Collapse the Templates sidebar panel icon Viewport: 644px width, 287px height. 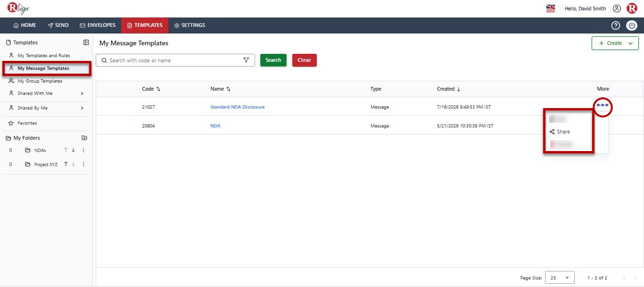point(86,42)
